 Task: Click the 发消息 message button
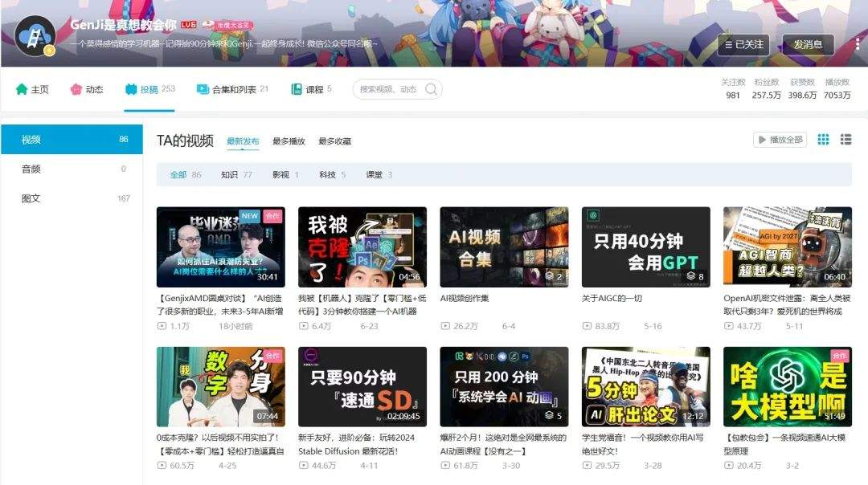(x=808, y=45)
